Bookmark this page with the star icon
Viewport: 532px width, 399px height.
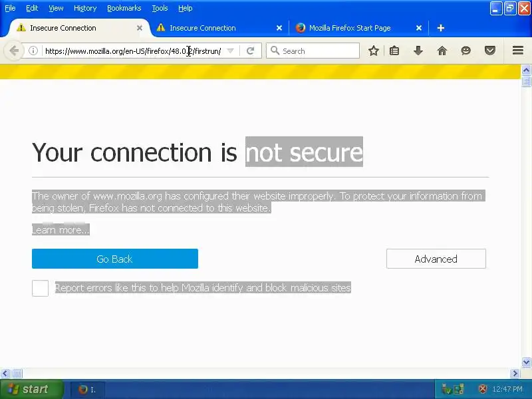374,51
